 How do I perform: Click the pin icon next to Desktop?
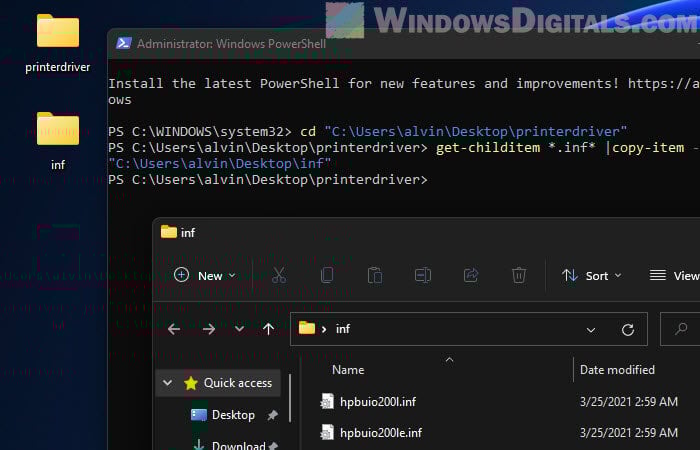[272, 415]
